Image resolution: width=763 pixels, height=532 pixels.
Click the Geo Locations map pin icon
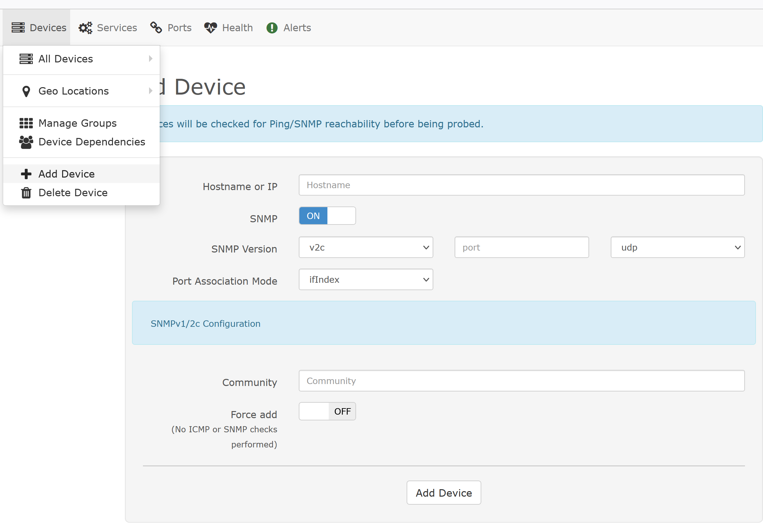(x=26, y=91)
